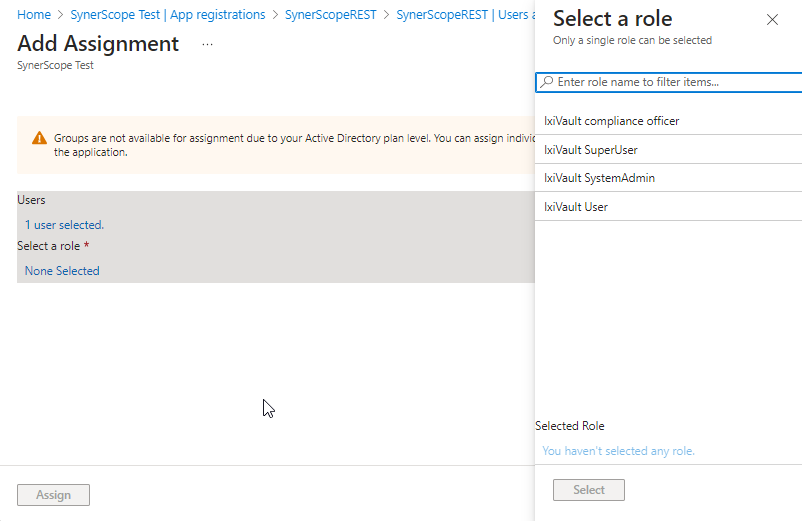Viewport: 802px width, 521px height.
Task: Click the magnifier icon in role filter
Action: [x=547, y=82]
